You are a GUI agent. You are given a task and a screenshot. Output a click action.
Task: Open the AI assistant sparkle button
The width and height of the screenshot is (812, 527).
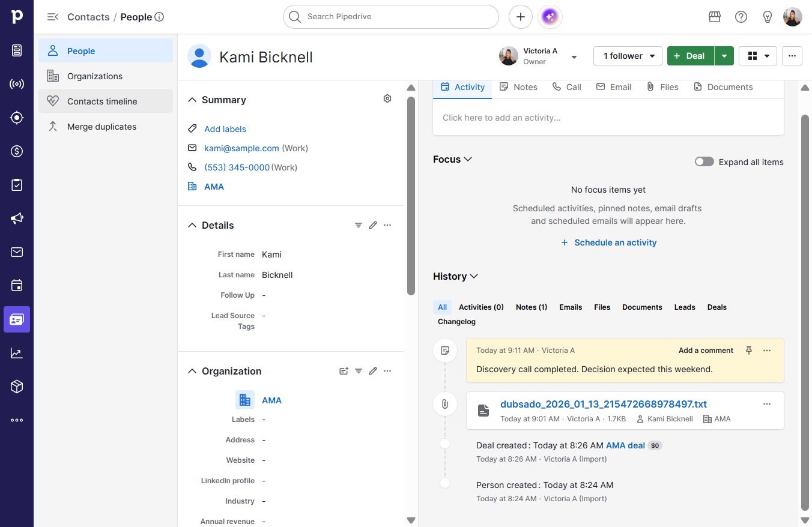(x=551, y=17)
